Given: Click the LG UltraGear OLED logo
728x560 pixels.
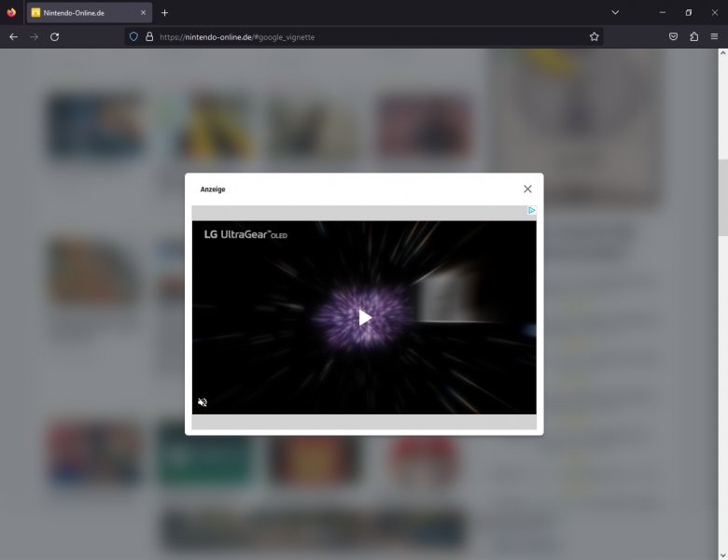Looking at the screenshot, I should click(x=245, y=234).
